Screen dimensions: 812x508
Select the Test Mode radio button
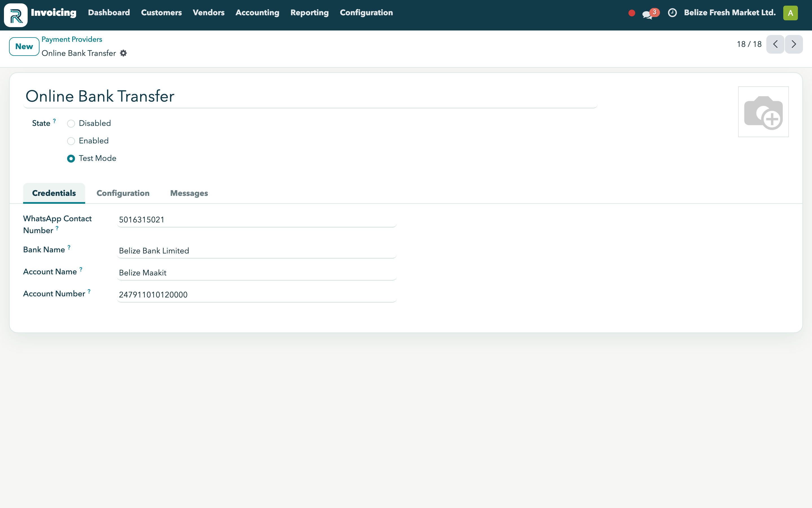pyautogui.click(x=71, y=159)
